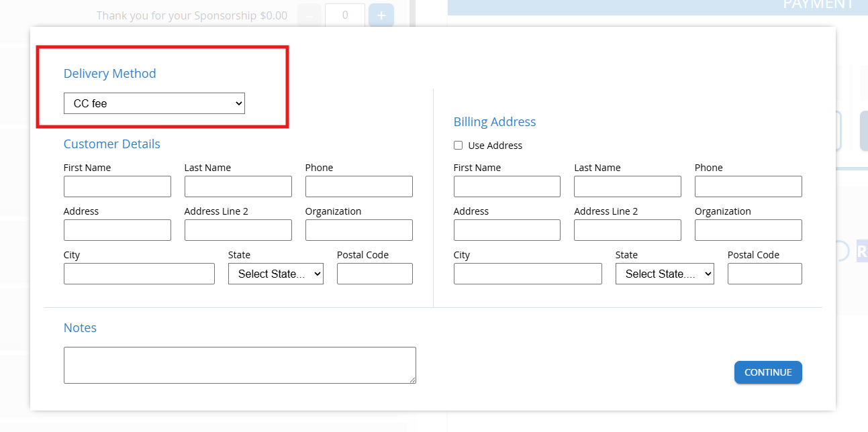Click the customer Organization field
The width and height of the screenshot is (868, 432).
pos(359,230)
